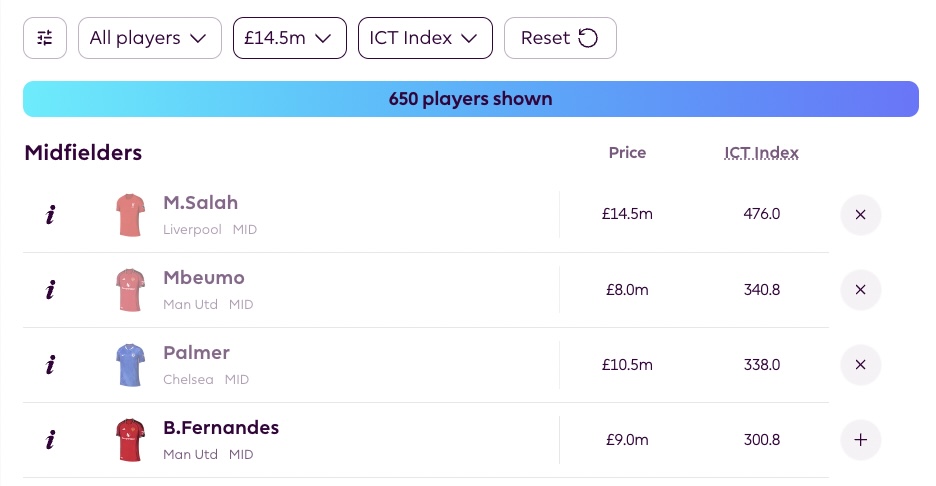This screenshot has height=486, width=936.
Task: Select the B.Fernandes player name
Action: [x=221, y=428]
